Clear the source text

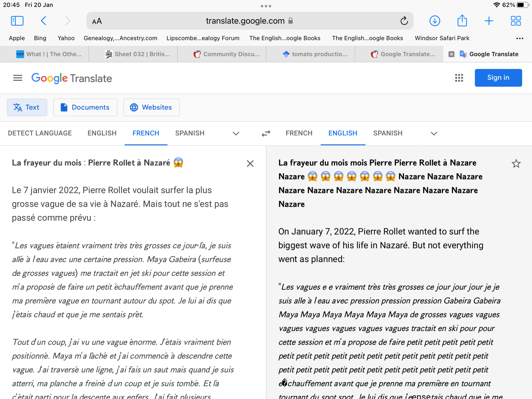[250, 163]
